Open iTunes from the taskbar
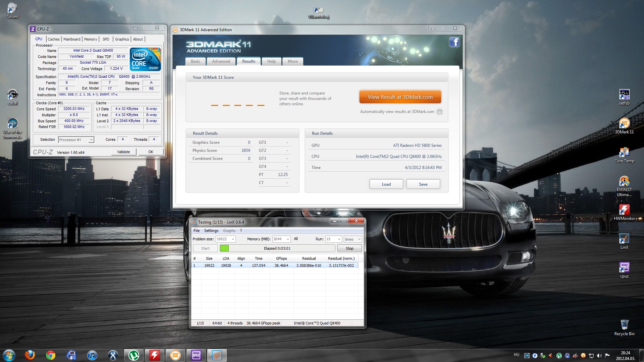 click(x=92, y=355)
